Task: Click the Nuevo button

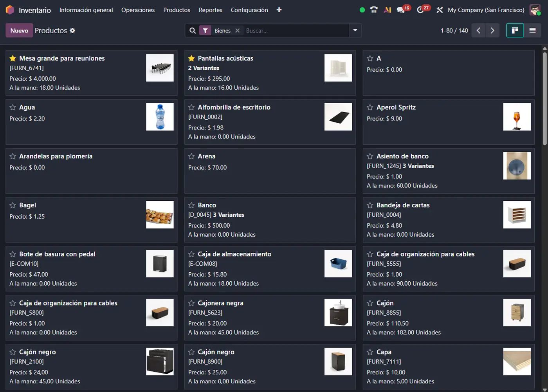Action: coord(19,31)
